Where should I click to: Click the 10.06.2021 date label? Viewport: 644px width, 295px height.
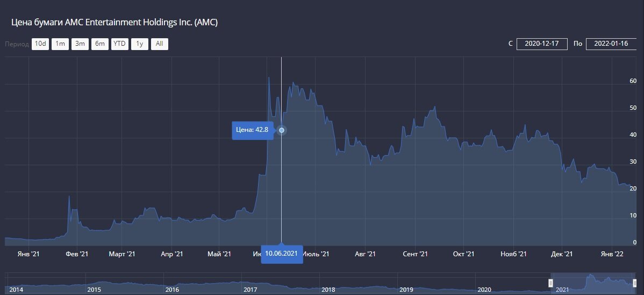click(x=281, y=254)
